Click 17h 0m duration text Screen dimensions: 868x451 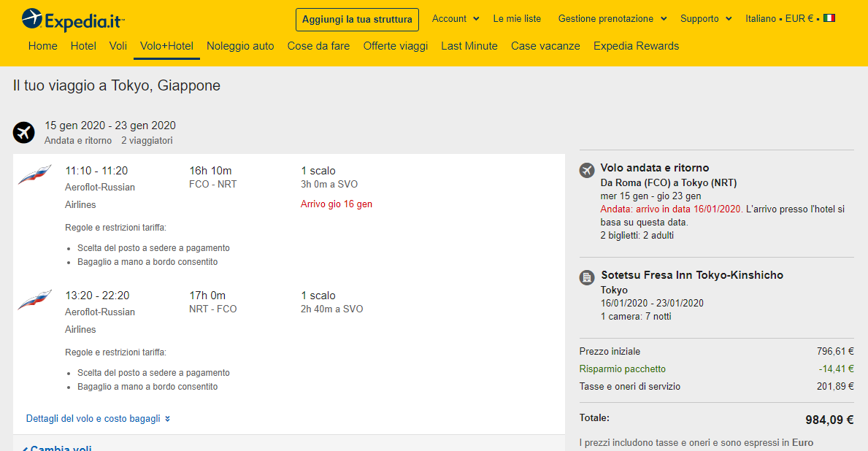point(207,296)
